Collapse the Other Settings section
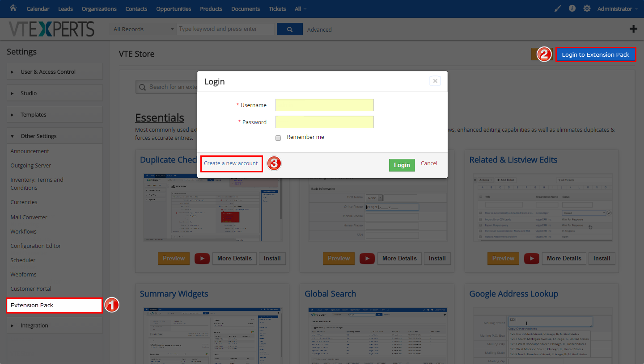Image resolution: width=644 pixels, height=364 pixels. [x=55, y=136]
